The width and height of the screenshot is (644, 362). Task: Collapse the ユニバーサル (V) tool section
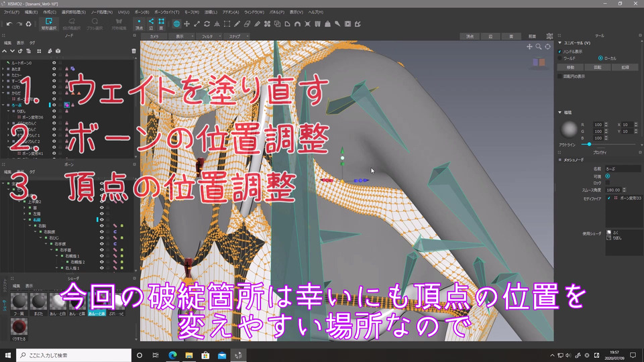pos(559,43)
